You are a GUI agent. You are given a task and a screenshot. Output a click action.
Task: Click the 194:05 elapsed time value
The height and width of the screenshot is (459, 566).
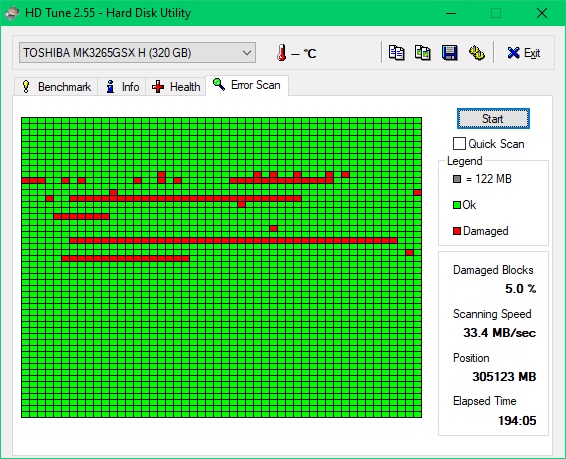coord(517,420)
